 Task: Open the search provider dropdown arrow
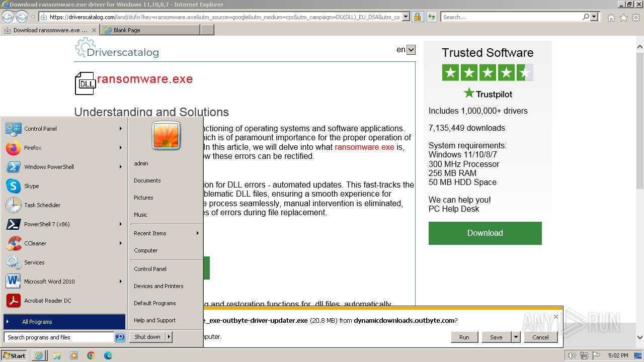(x=594, y=17)
